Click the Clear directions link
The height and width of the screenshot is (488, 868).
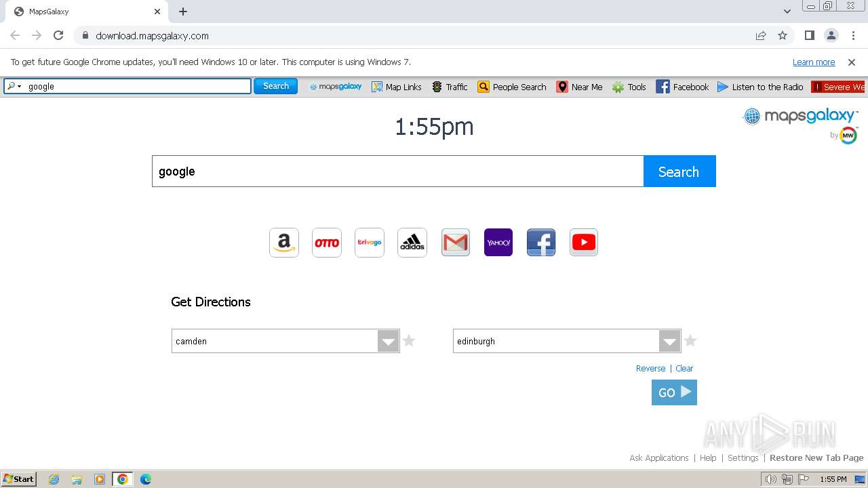click(684, 368)
